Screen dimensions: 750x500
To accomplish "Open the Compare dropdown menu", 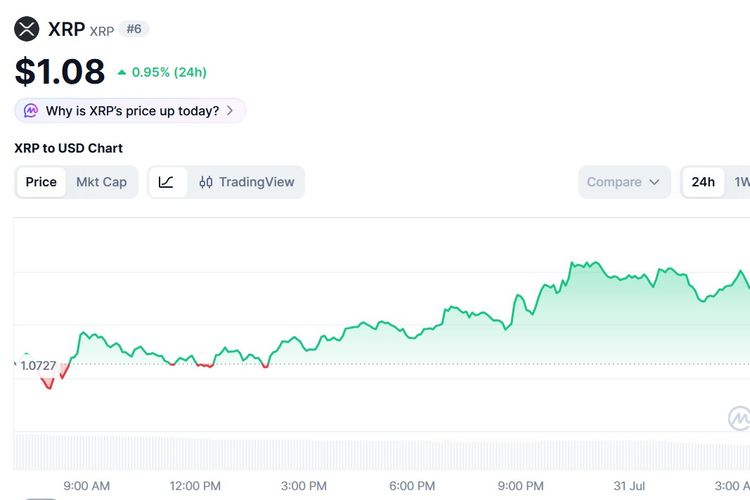I will coord(624,182).
